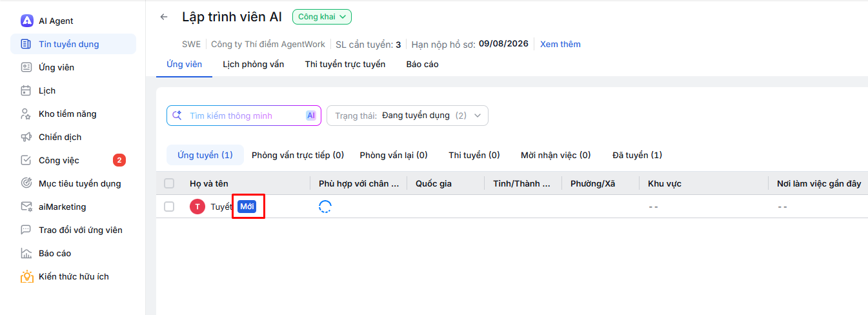Select the Thi tuyển (0) stage
The height and width of the screenshot is (315, 868).
[x=474, y=155]
